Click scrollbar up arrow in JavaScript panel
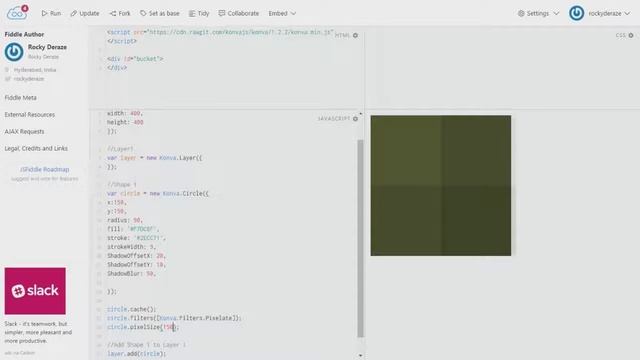The width and height of the screenshot is (640, 360). click(x=360, y=114)
